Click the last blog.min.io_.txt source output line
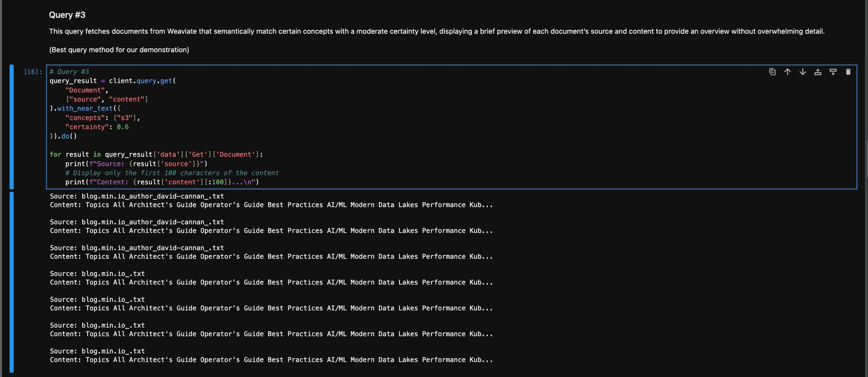The height and width of the screenshot is (377, 868). pyautogui.click(x=97, y=351)
